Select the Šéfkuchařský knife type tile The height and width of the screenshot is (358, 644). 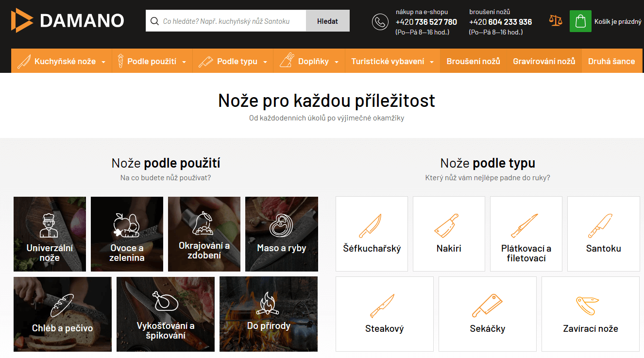tap(372, 234)
